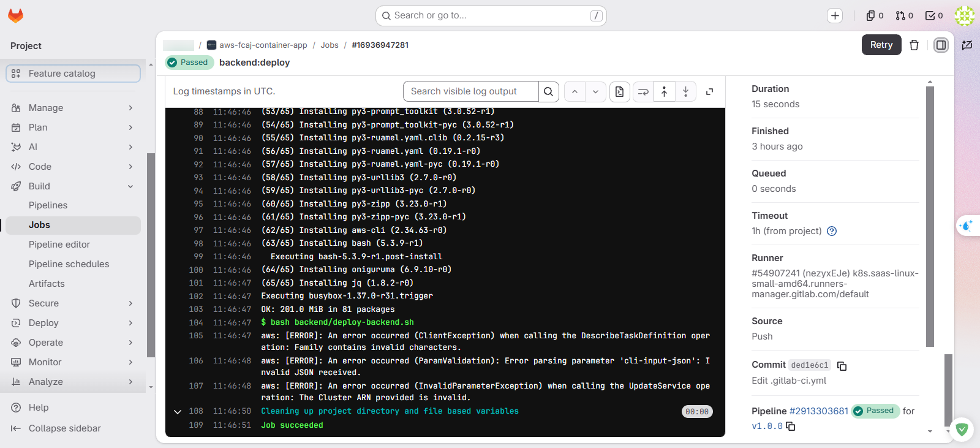
Task: Expand the Deploy sidebar section
Action: click(x=73, y=323)
